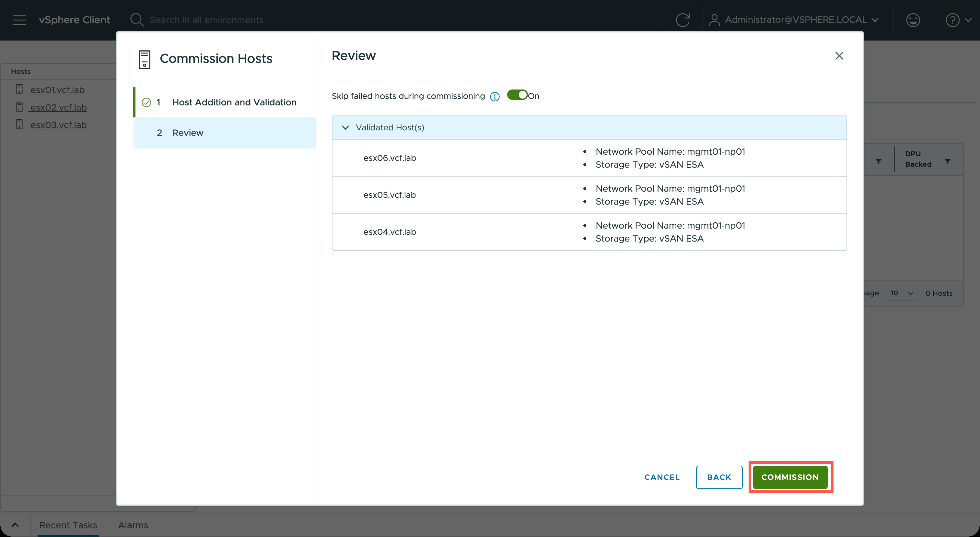Click the BACK button
The width and height of the screenshot is (980, 537).
pos(719,477)
